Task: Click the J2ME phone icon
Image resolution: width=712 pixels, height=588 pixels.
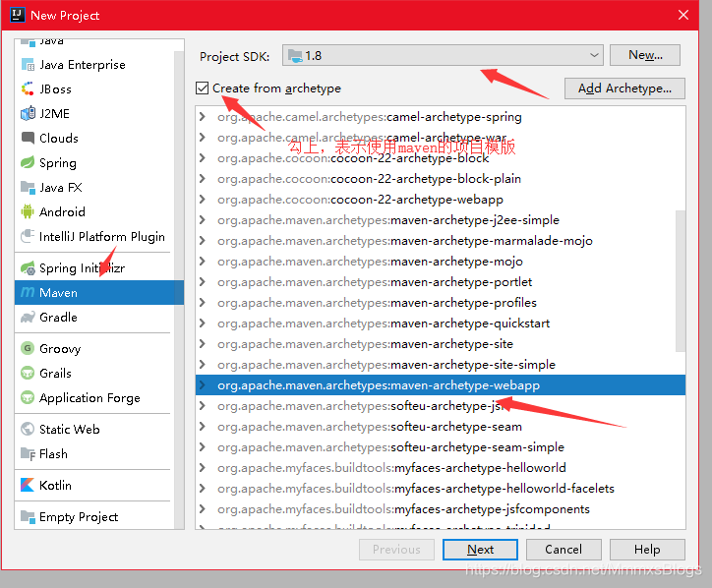Action: pyautogui.click(x=28, y=113)
